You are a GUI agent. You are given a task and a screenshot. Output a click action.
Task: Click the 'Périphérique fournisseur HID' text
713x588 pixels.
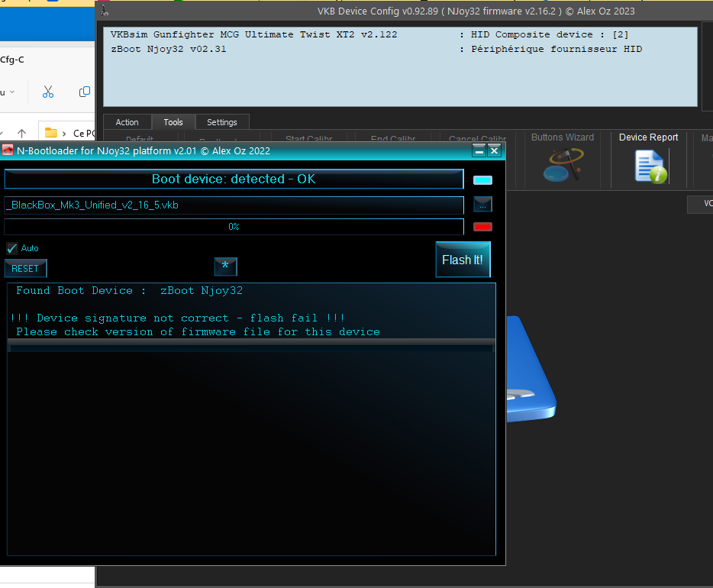click(x=557, y=49)
